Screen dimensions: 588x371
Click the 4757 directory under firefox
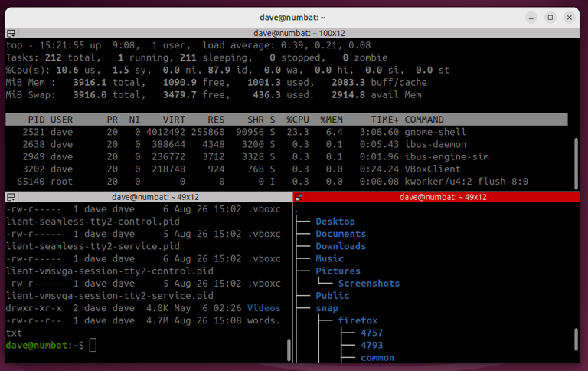372,333
